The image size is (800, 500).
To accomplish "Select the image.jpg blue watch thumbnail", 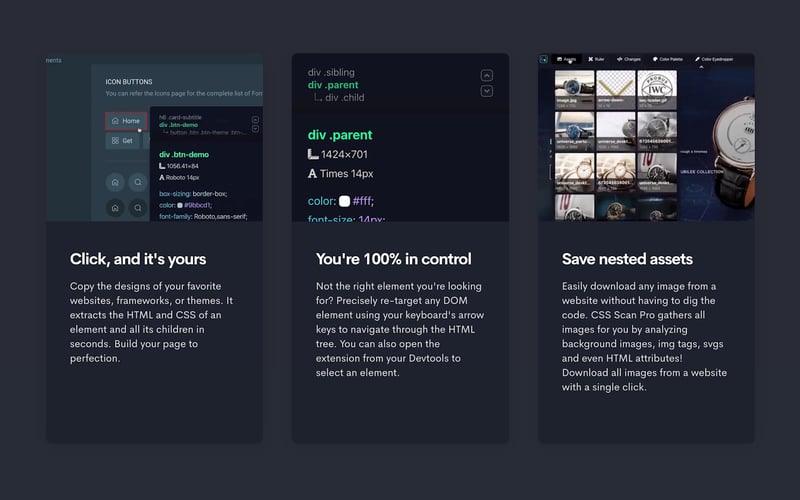I will coord(574,90).
